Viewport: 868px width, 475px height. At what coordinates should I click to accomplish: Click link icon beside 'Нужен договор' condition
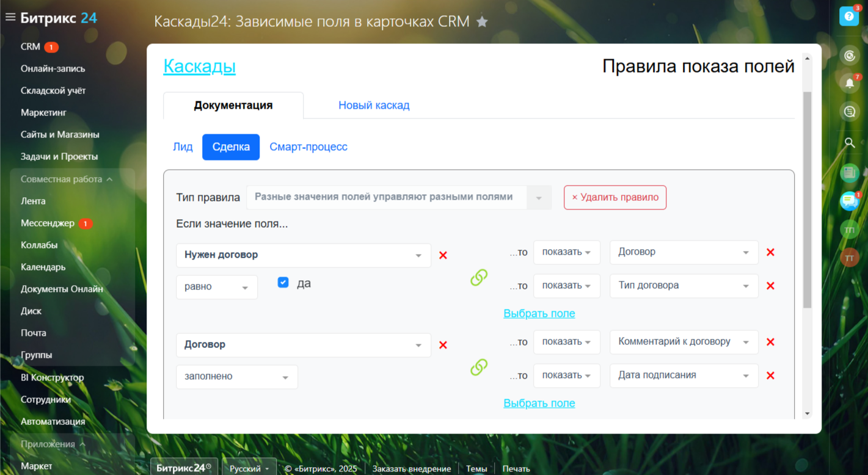pyautogui.click(x=479, y=278)
